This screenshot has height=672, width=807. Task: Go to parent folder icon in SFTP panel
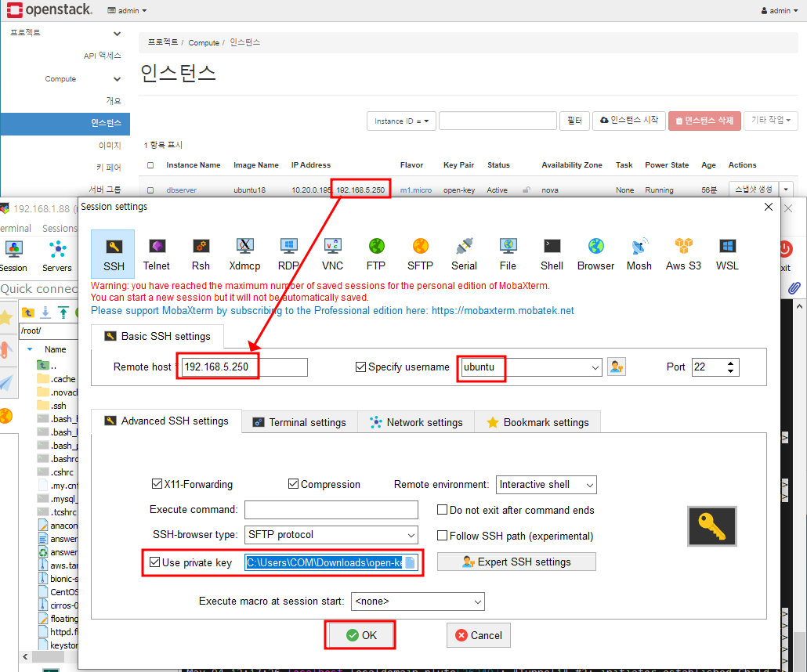tap(28, 312)
